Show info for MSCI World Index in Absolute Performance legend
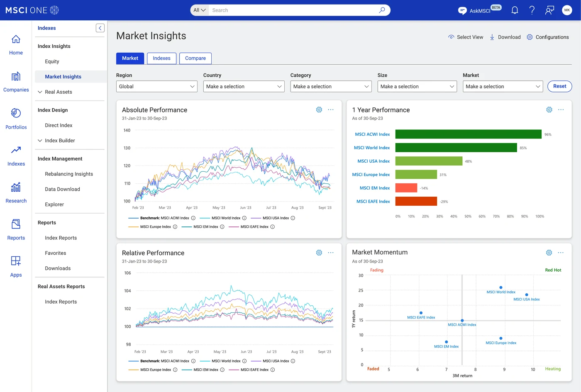Viewport: 581px width, 392px height. [244, 218]
